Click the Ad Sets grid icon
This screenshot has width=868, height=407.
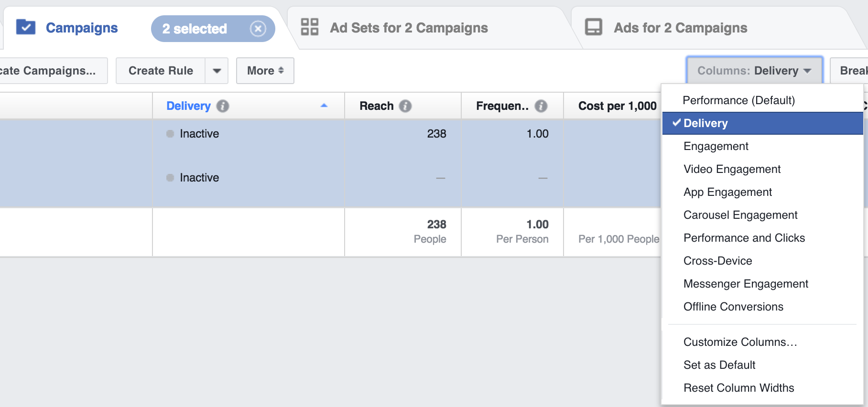pyautogui.click(x=310, y=27)
